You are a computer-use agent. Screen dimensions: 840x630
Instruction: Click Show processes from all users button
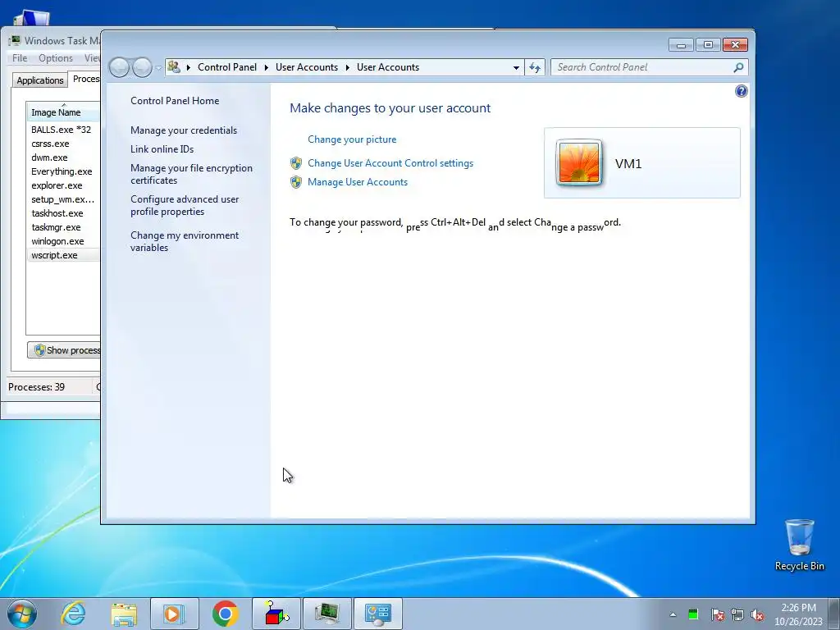64,350
